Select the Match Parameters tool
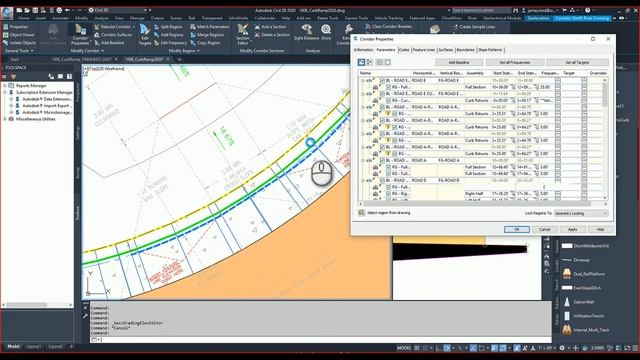This screenshot has height=360, width=640. point(209,27)
